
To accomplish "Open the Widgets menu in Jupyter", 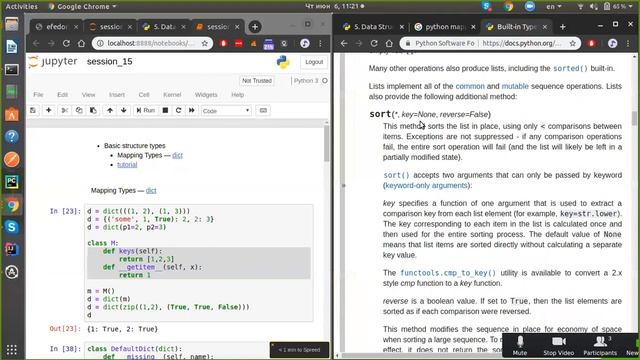I will [x=206, y=95].
